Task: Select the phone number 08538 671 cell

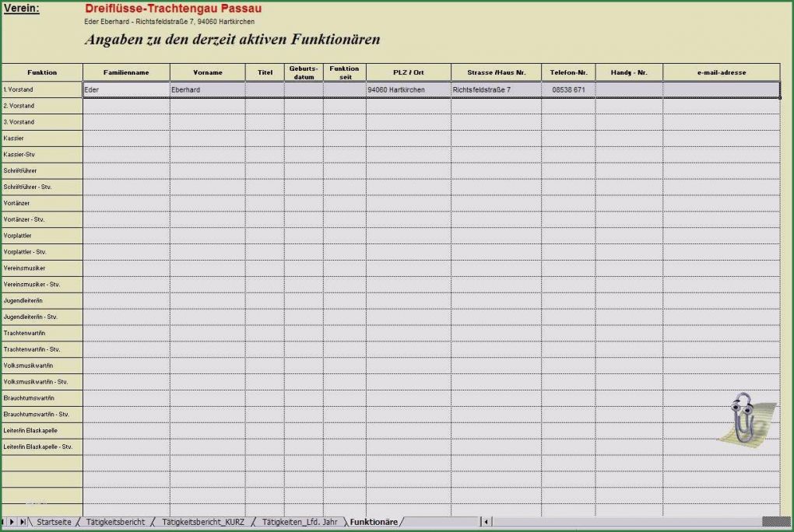Action: pyautogui.click(x=567, y=89)
